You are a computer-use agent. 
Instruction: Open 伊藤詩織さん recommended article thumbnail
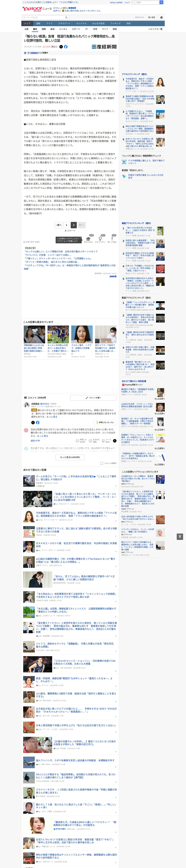coord(34,334)
